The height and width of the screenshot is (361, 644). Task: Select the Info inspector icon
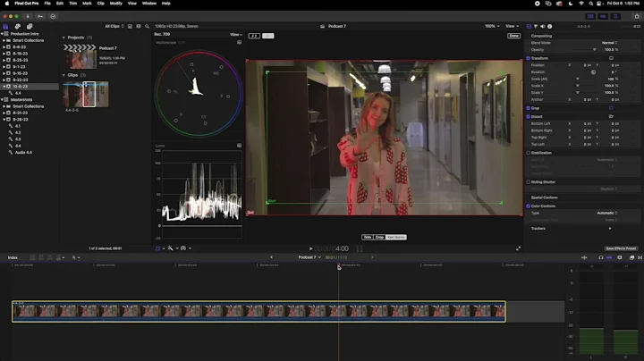pos(549,26)
